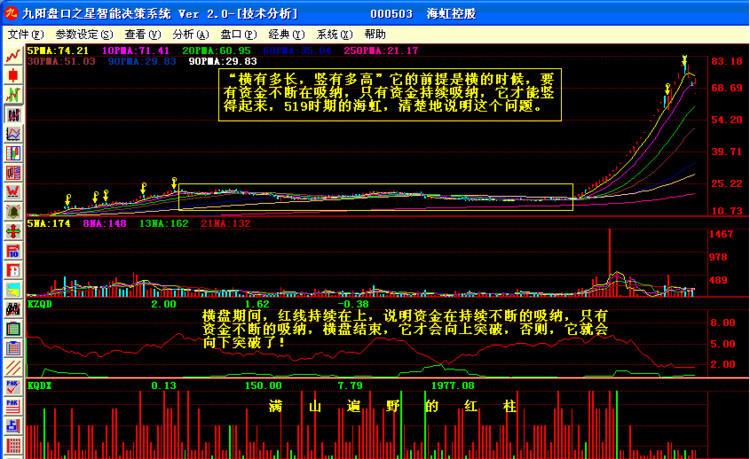Click the white 90PMA:29.83 label
Image resolution: width=750 pixels, height=459 pixels.
(x=223, y=61)
